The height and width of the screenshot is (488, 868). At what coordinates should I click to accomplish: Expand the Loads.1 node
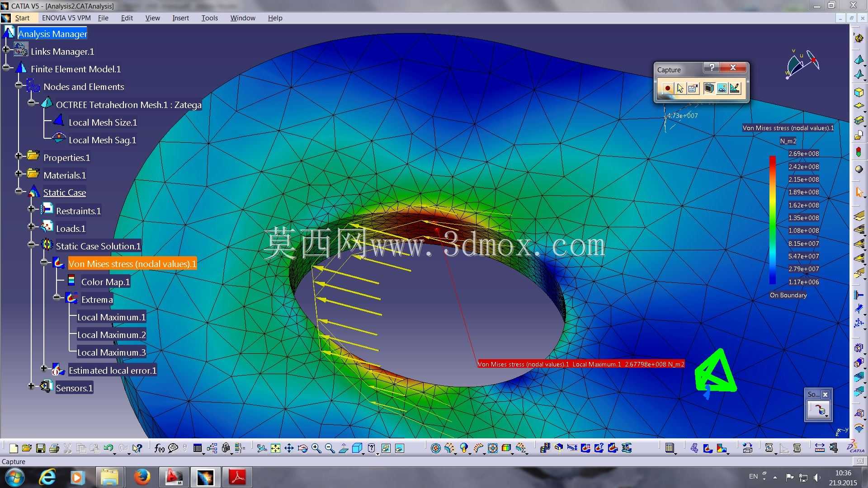point(31,226)
